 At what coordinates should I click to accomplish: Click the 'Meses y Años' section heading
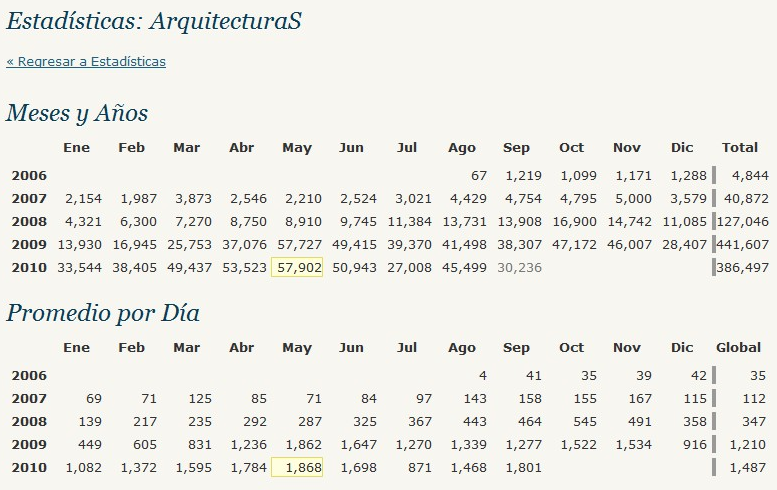[x=77, y=113]
